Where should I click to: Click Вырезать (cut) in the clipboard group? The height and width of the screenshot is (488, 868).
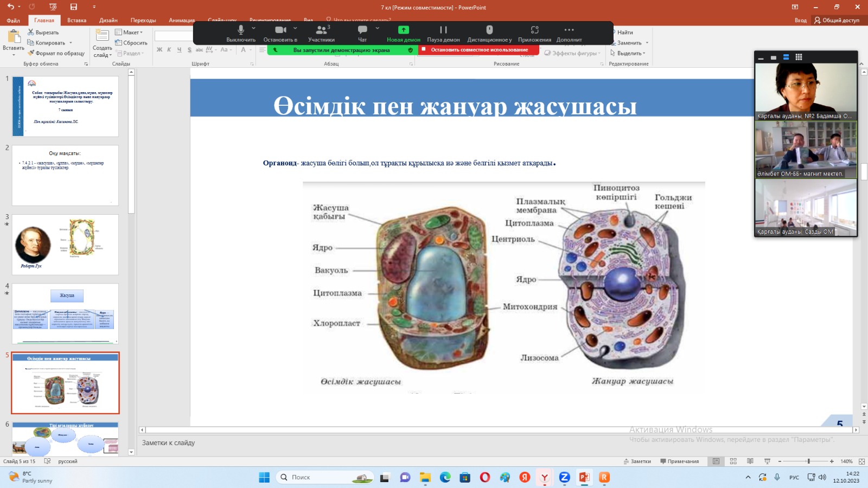coord(43,33)
